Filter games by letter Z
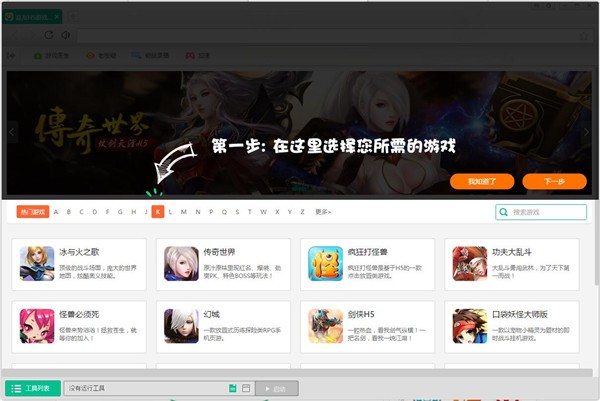Image resolution: width=600 pixels, height=401 pixels. pyautogui.click(x=302, y=212)
